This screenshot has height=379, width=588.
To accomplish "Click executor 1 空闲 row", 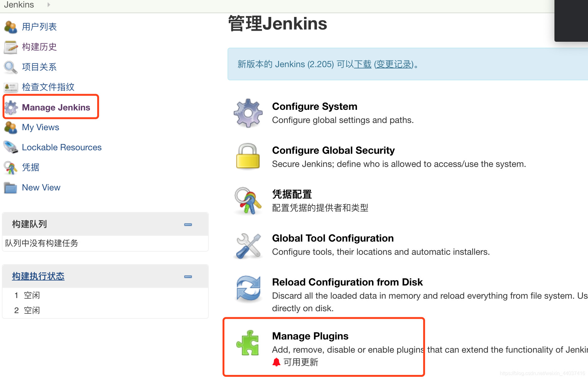I will coord(105,295).
